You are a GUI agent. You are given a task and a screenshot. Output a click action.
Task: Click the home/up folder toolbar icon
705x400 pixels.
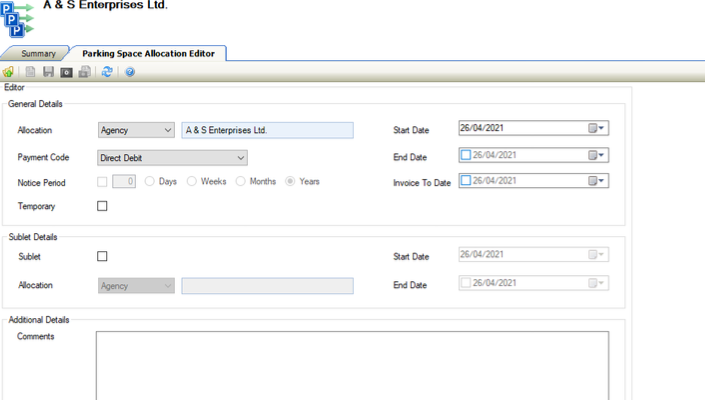coord(9,72)
